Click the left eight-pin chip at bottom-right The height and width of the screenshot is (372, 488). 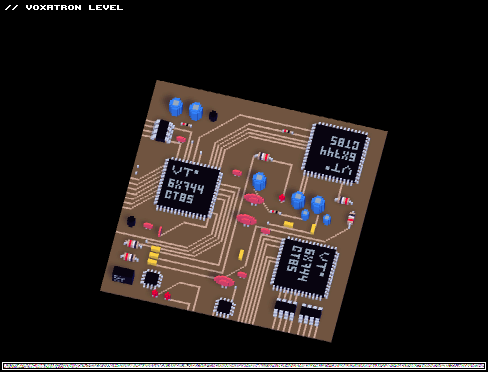click(285, 309)
